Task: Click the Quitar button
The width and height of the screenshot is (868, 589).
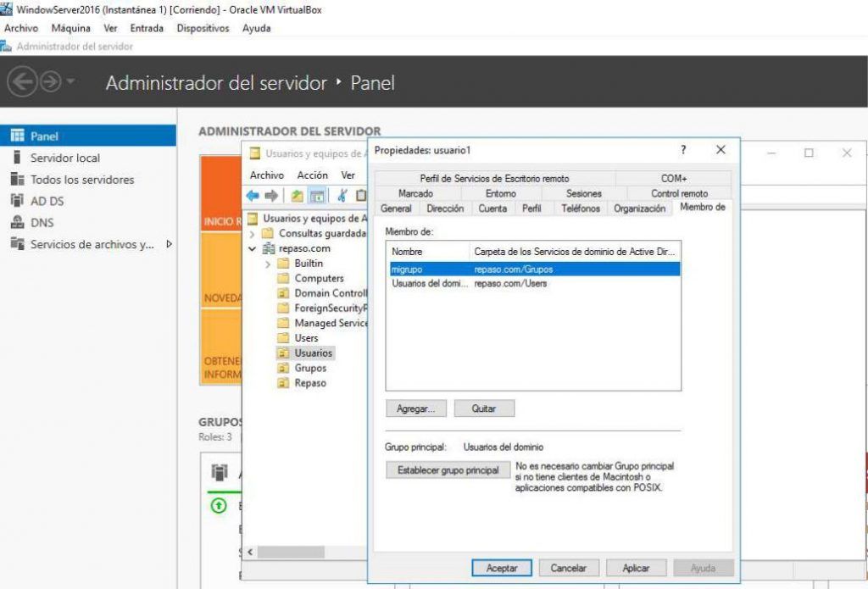Action: tap(484, 408)
